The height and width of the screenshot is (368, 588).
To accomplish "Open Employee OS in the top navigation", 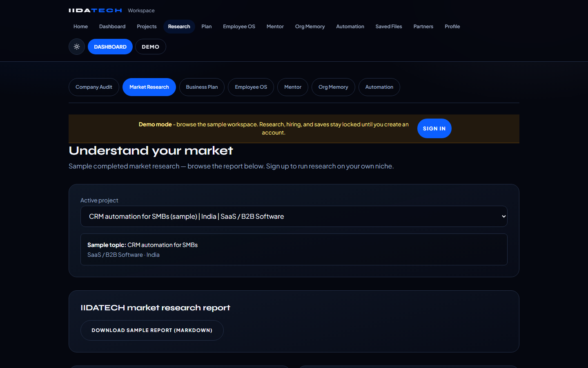I will tap(239, 27).
